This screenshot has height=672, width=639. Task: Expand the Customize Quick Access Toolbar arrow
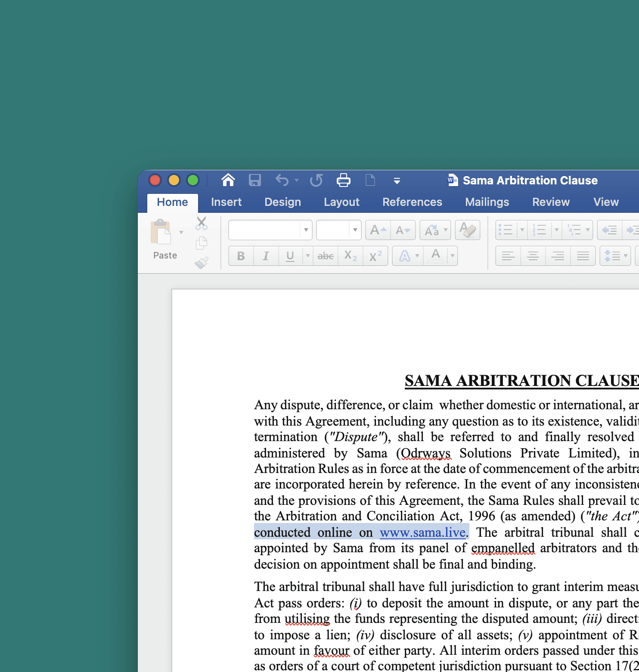tap(397, 181)
